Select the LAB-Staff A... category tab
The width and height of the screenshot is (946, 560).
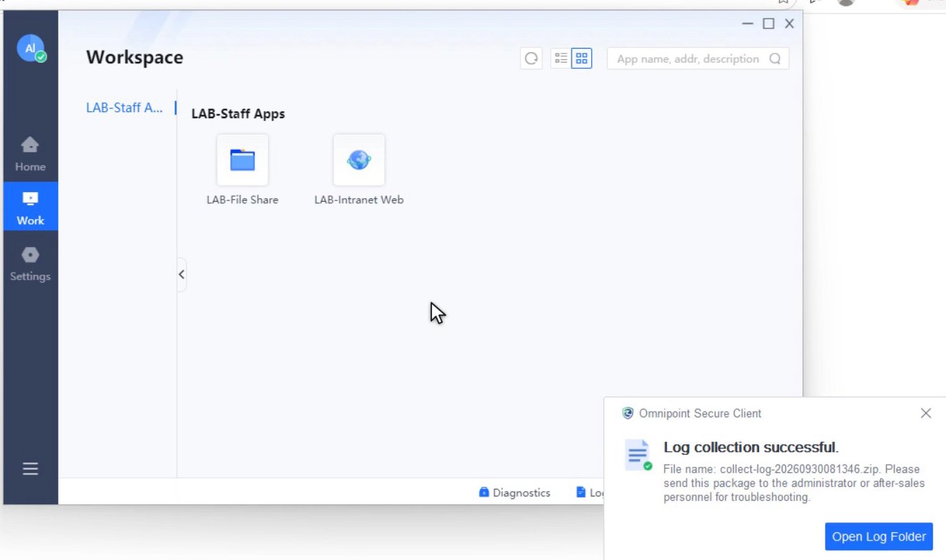[125, 108]
